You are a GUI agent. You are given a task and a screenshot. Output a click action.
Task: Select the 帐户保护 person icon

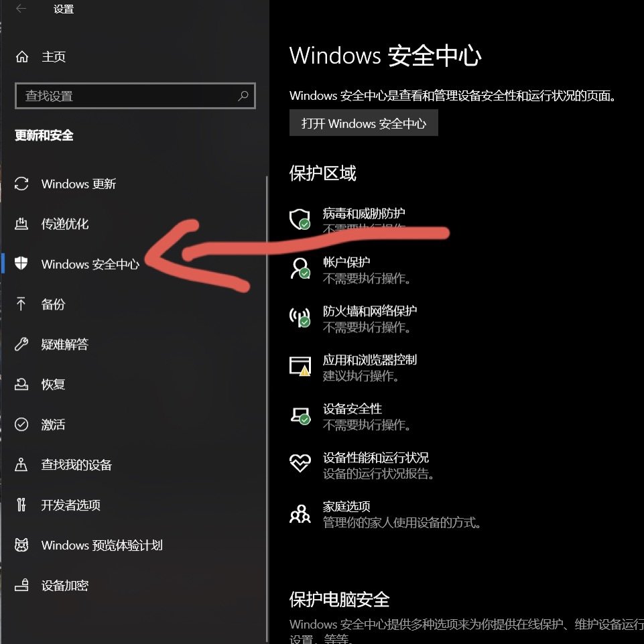(300, 268)
